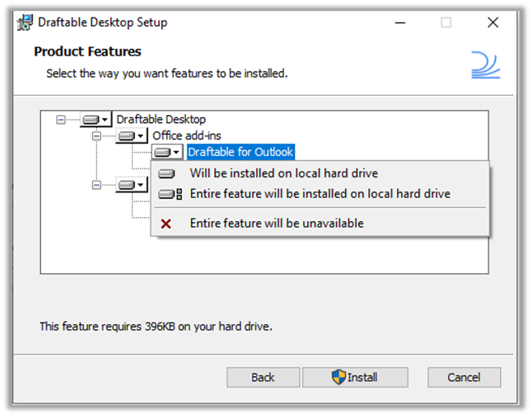
Task: Click 'Select the way you want features to be installed.'
Action: [167, 73]
